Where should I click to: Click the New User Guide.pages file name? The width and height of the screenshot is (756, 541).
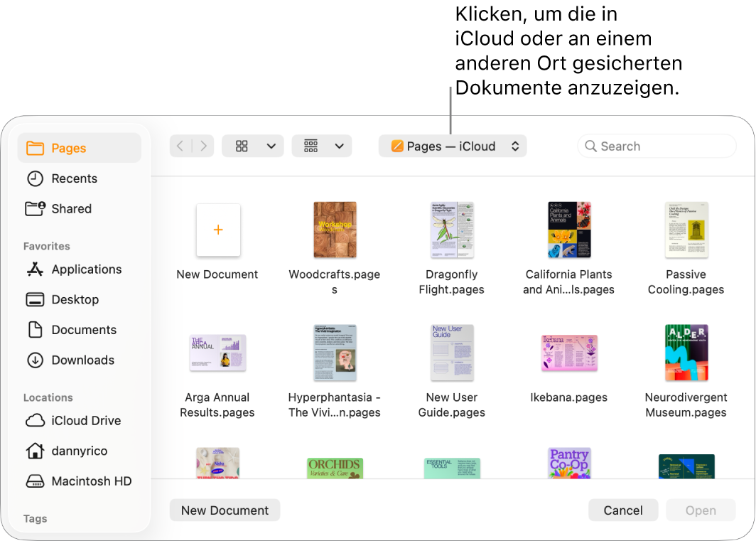452,405
